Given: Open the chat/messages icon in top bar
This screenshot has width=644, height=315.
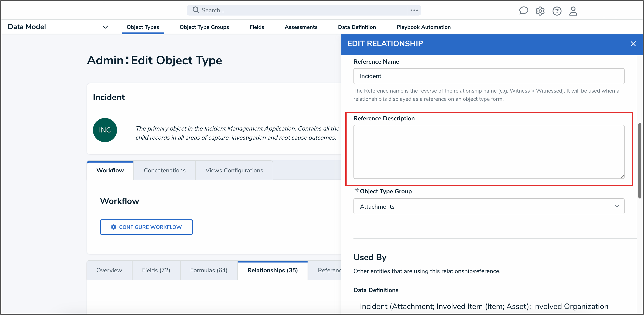Looking at the screenshot, I should (524, 11).
